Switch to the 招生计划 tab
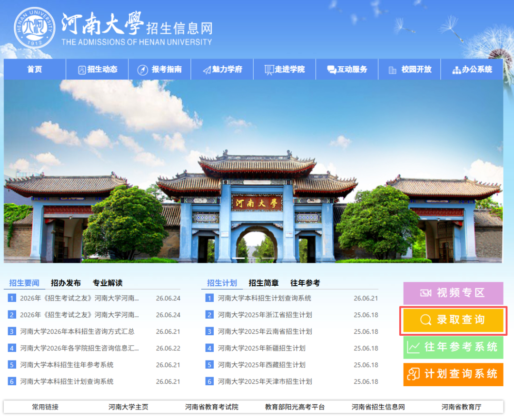Image resolution: width=514 pixels, height=420 pixels. point(222,283)
